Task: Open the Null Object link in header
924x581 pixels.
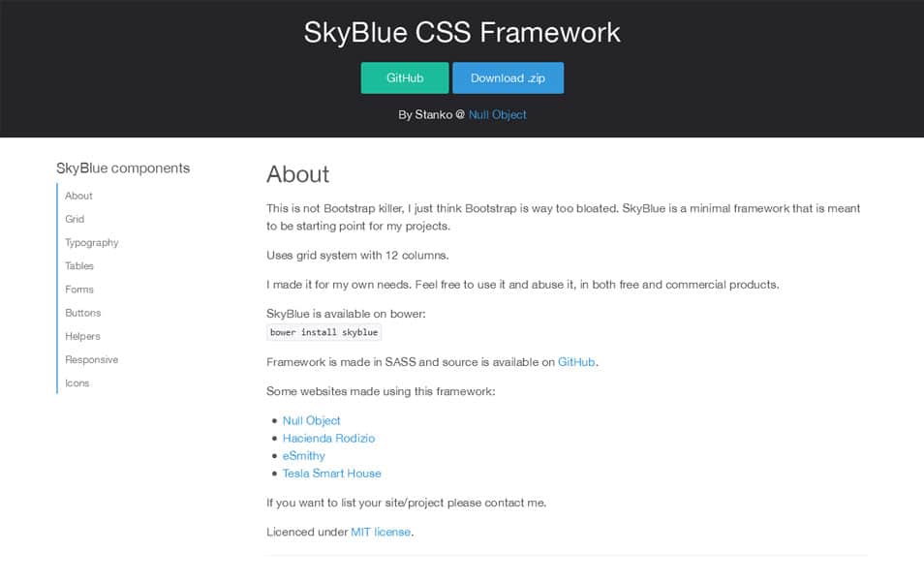Action: (498, 115)
